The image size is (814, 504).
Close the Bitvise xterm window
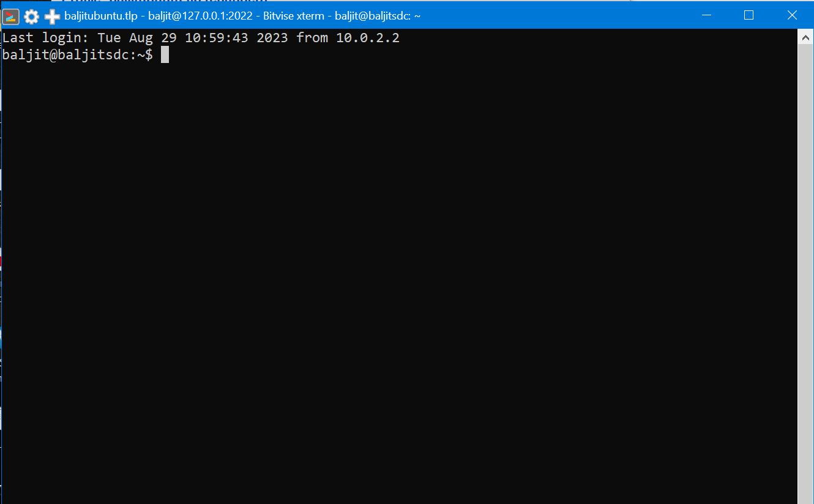coord(791,15)
